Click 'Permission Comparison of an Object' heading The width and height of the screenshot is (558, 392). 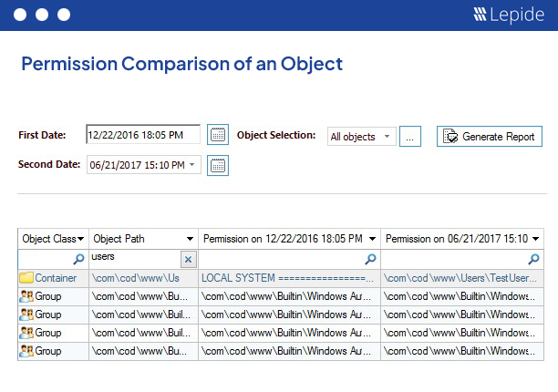click(181, 65)
